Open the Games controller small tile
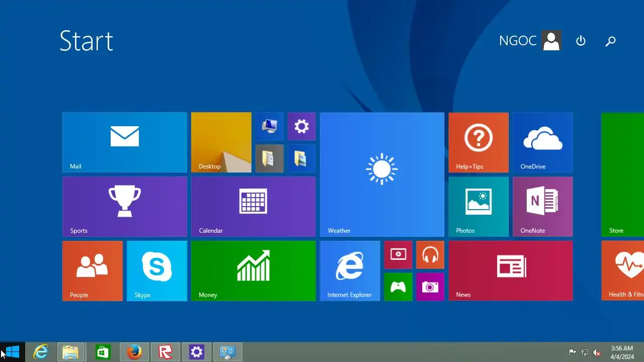This screenshot has width=644, height=362. coord(398,287)
